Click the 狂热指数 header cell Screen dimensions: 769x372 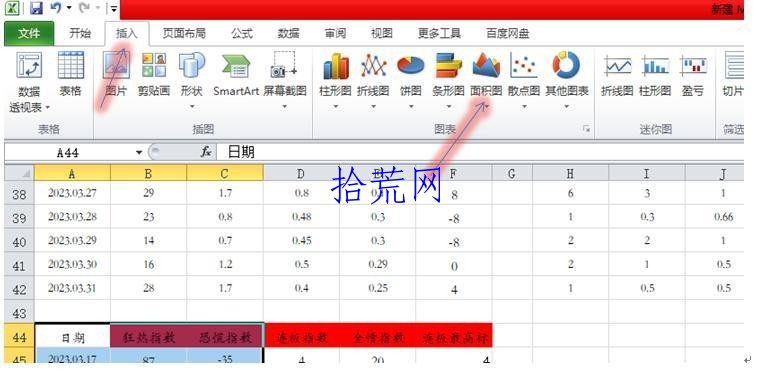pos(149,337)
